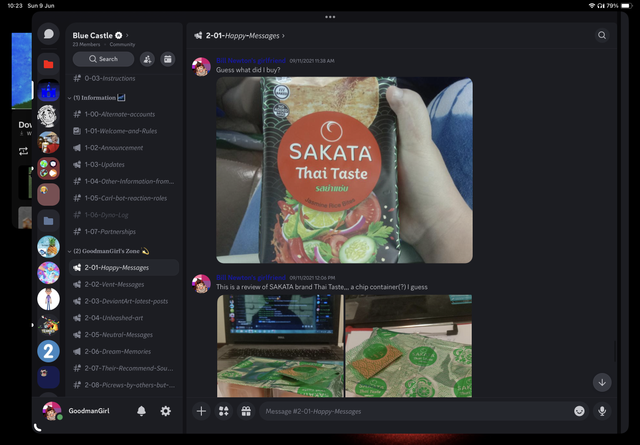Open the pineapple avatar server icon
640x445 pixels.
49,247
